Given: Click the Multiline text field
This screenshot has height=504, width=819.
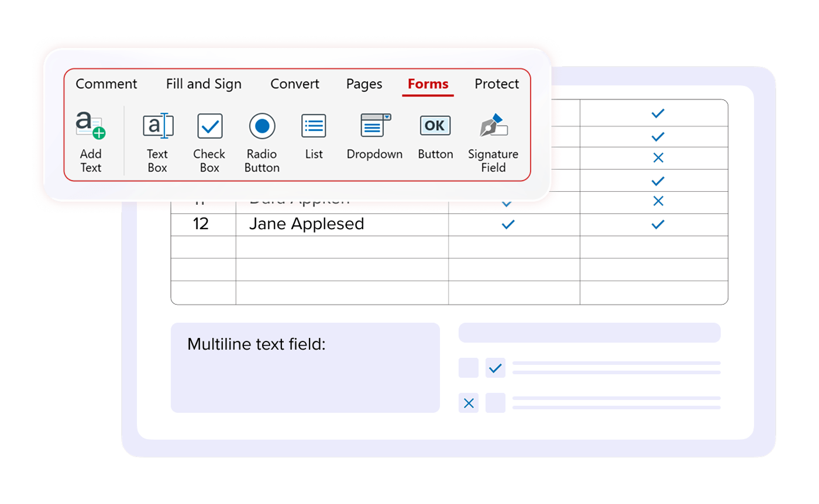Looking at the screenshot, I should [305, 368].
